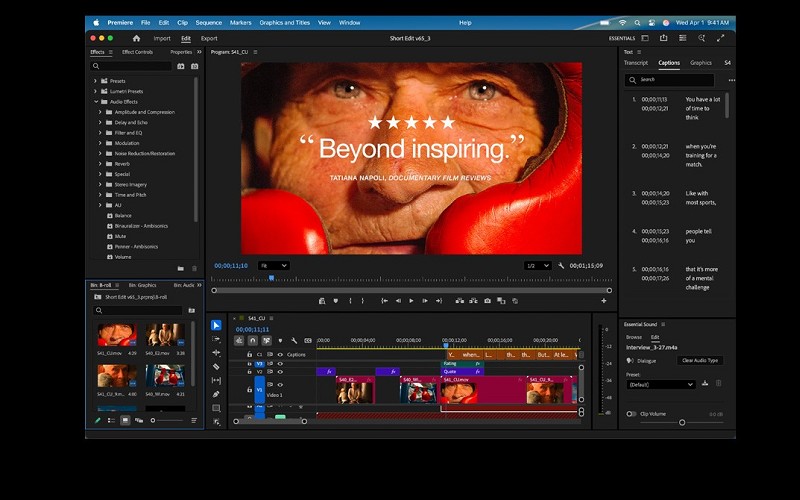The width and height of the screenshot is (800, 500).
Task: Switch bin to list view
Action: coord(111,420)
